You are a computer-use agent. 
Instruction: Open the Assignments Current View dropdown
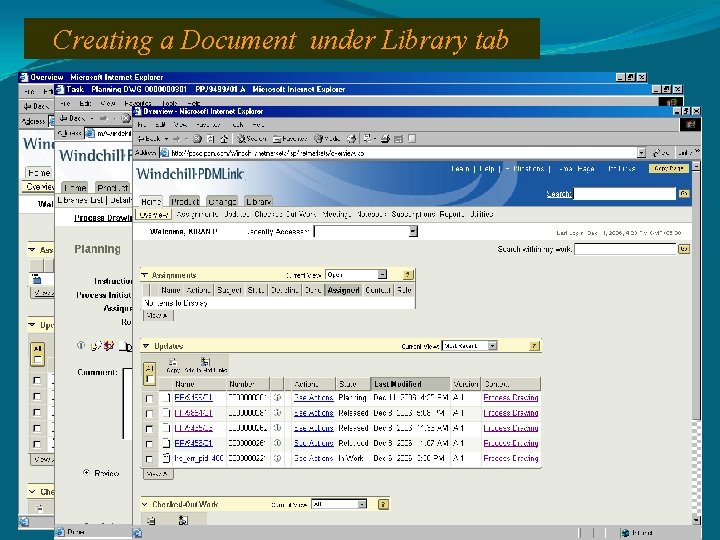(x=382, y=275)
